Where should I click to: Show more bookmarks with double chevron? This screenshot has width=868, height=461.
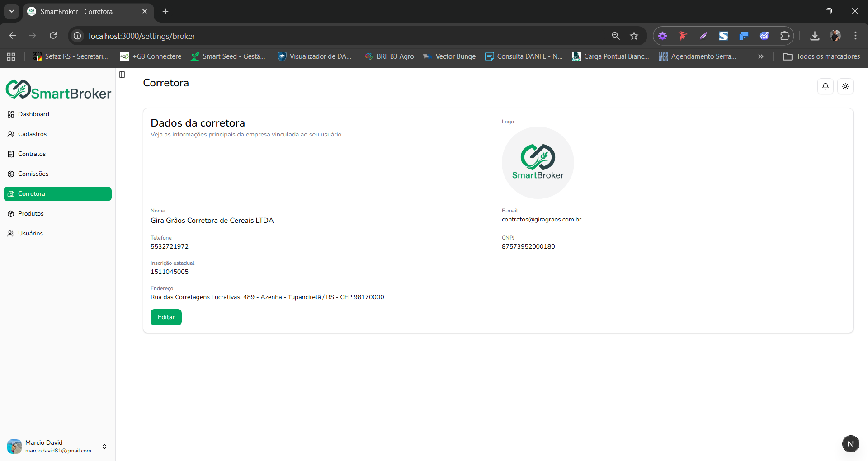pyautogui.click(x=760, y=56)
